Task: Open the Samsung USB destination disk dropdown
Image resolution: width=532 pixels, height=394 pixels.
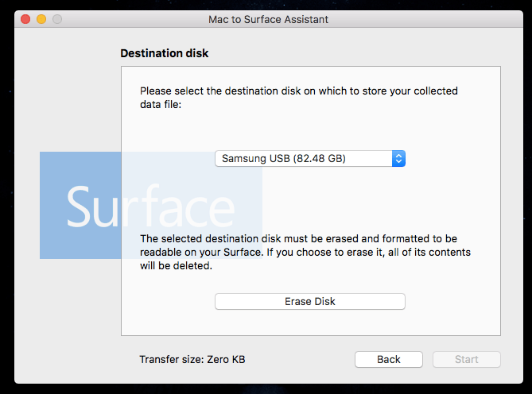Action: point(310,159)
